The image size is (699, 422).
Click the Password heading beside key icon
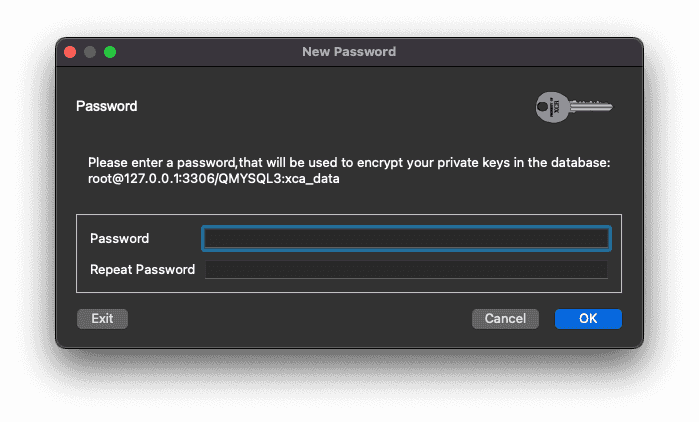tap(107, 106)
